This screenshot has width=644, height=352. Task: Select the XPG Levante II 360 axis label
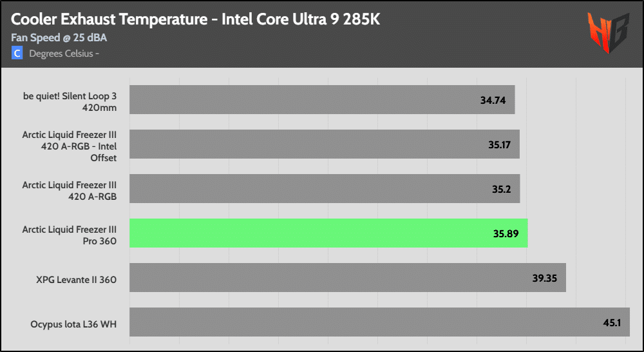(x=77, y=278)
